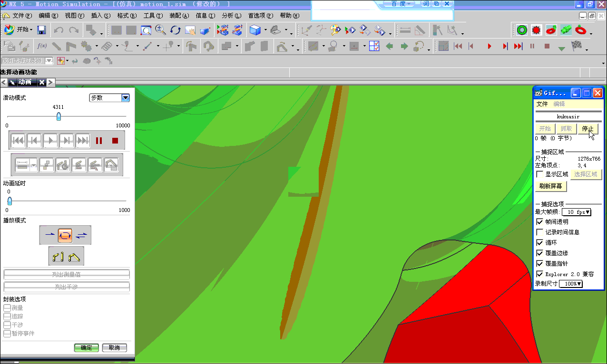607x364 pixels.
Task: Click the play once mode button
Action: [x=49, y=235]
